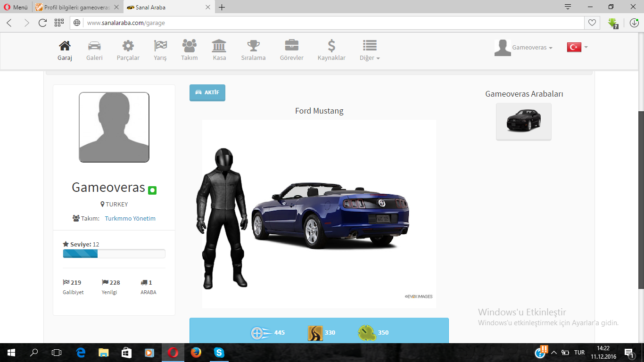Open Firefox from the taskbar
The width and height of the screenshot is (644, 362).
[x=196, y=353]
